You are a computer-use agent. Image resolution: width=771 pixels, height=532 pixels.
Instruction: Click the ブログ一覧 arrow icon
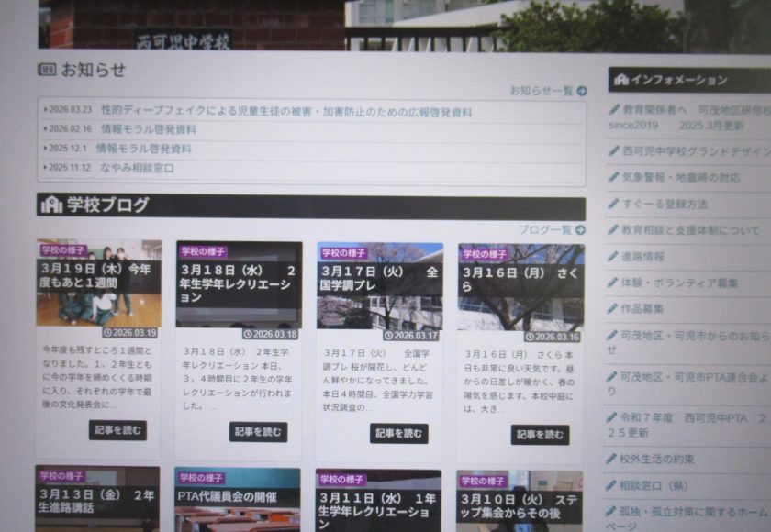(x=580, y=229)
